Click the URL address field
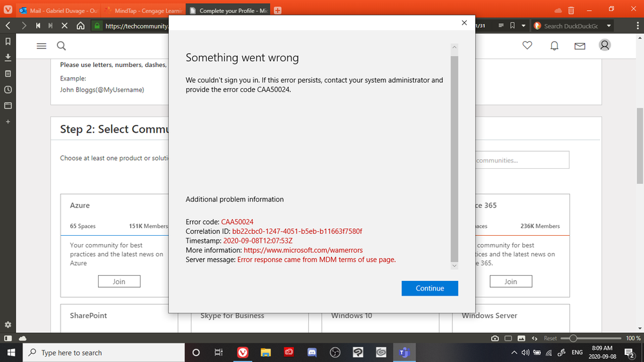Screen dimensions: 644x362 [x=135, y=26]
